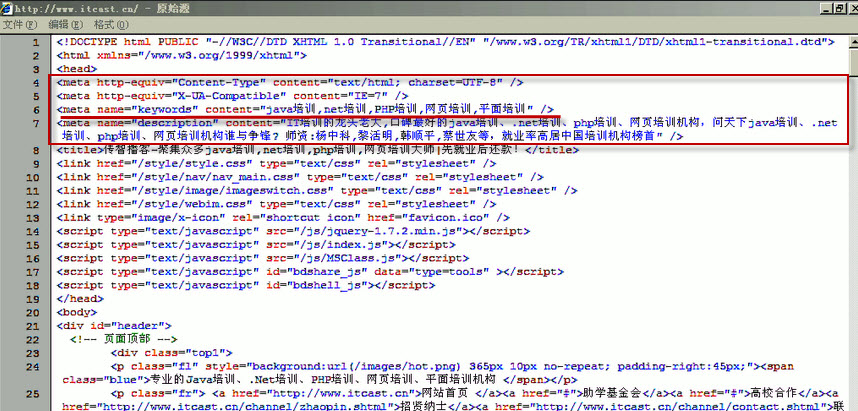Screen dimensions: 858x411
Task: Click the /js/index.js script line
Action: tap(256, 245)
